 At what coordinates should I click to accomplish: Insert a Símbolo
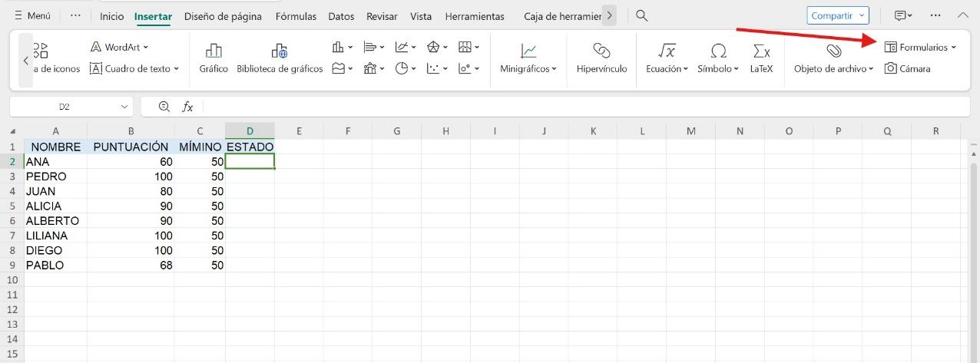point(718,58)
